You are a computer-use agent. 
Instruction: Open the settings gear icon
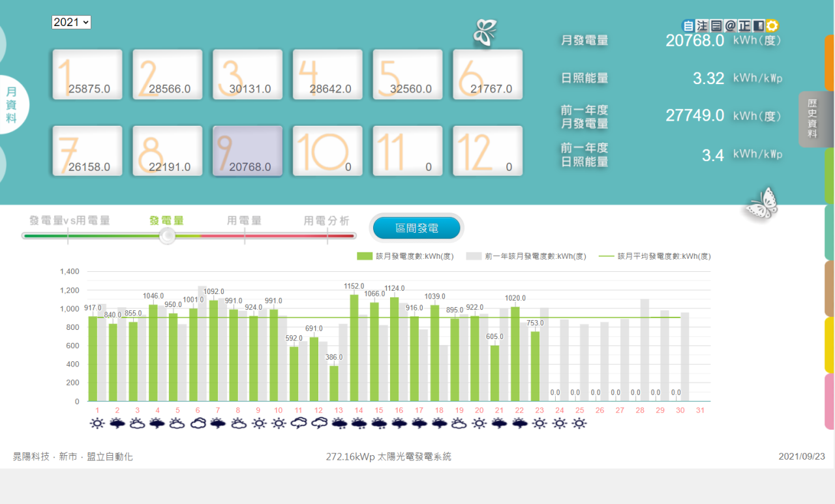point(772,25)
